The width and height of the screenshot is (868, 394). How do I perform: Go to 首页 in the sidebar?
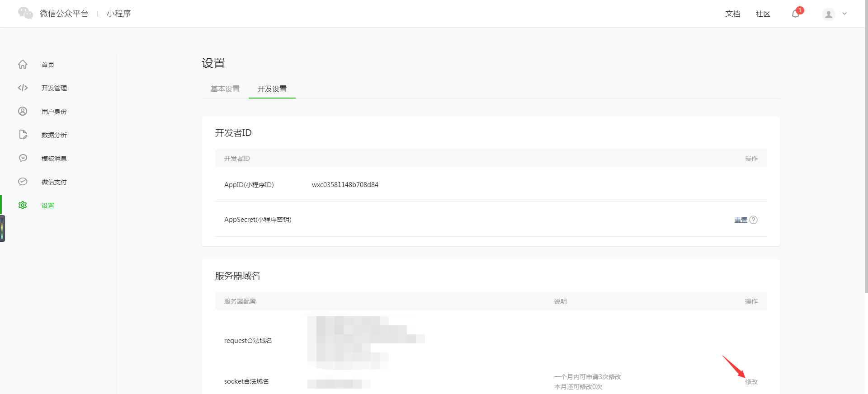48,65
